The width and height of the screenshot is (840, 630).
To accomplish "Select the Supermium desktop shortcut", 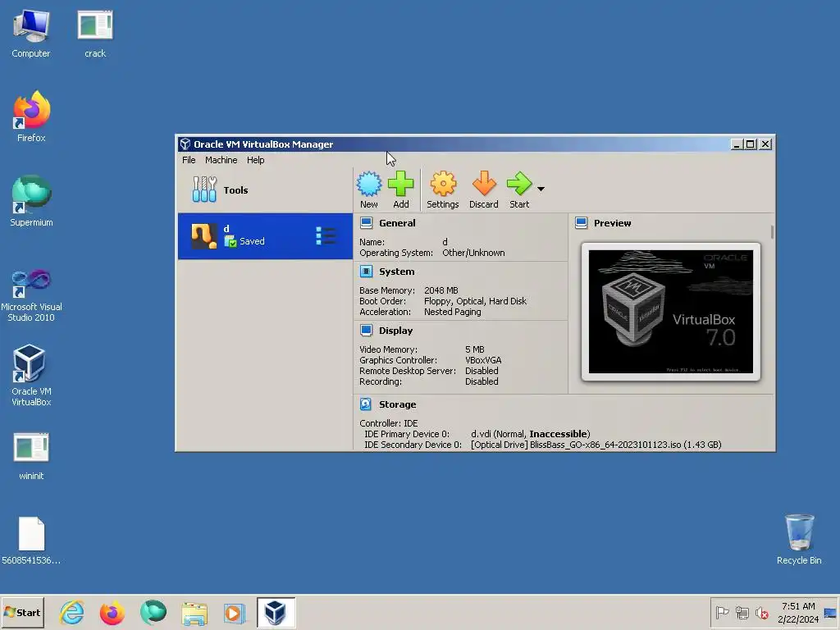I will pyautogui.click(x=31, y=202).
